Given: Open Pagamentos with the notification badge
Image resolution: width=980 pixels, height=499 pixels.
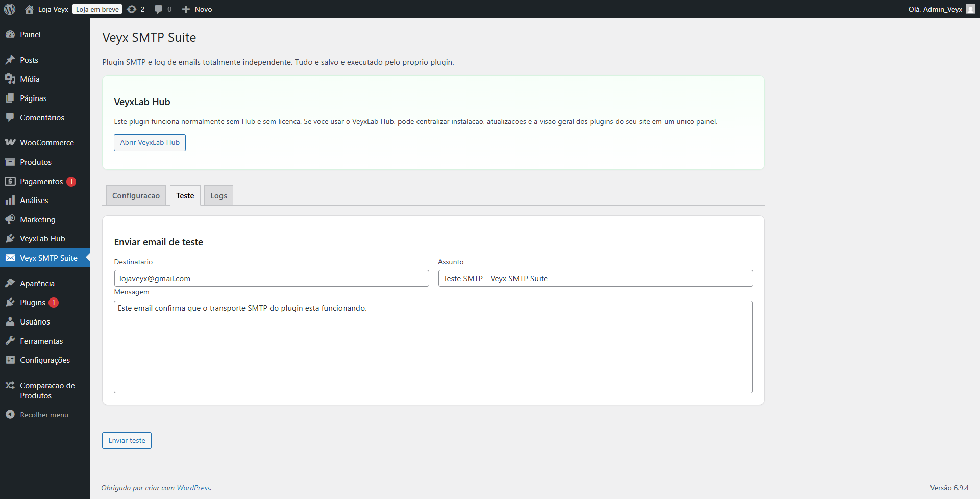Looking at the screenshot, I should click(11, 181).
